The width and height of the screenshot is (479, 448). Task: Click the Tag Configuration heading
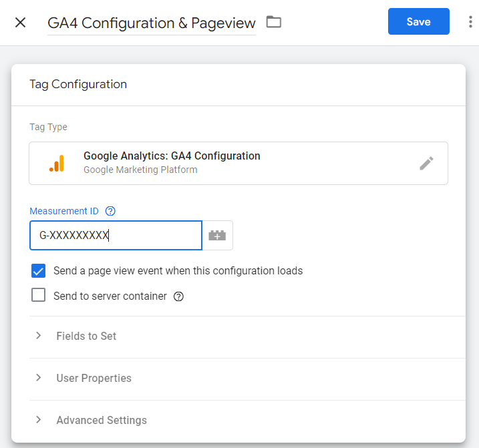[x=78, y=84]
